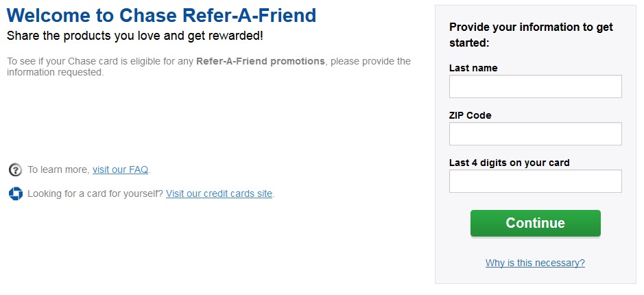
Task: Click the question mark help icon
Action: pyautogui.click(x=15, y=169)
